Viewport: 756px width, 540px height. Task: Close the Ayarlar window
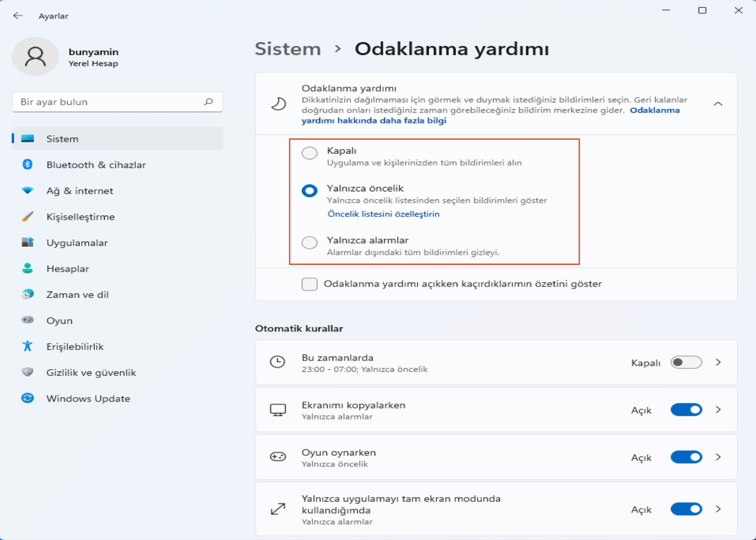(x=739, y=10)
